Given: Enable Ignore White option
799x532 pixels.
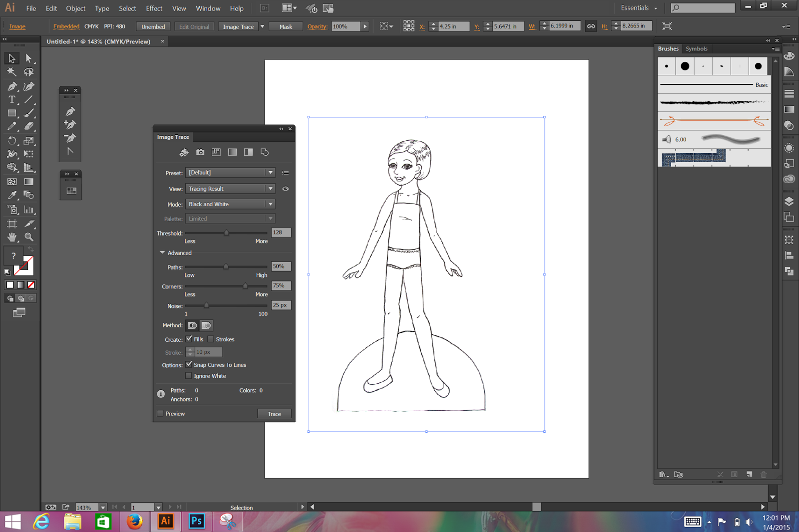Looking at the screenshot, I should point(189,376).
